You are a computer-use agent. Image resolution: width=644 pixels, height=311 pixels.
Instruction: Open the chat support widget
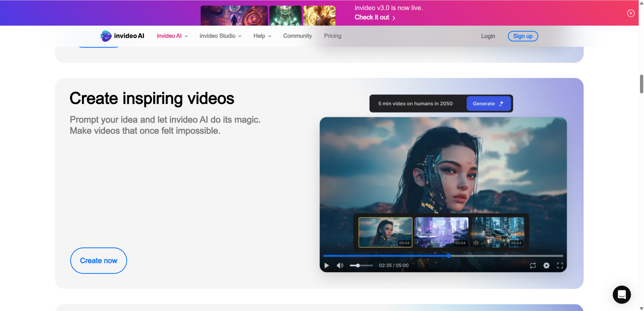coord(622,294)
